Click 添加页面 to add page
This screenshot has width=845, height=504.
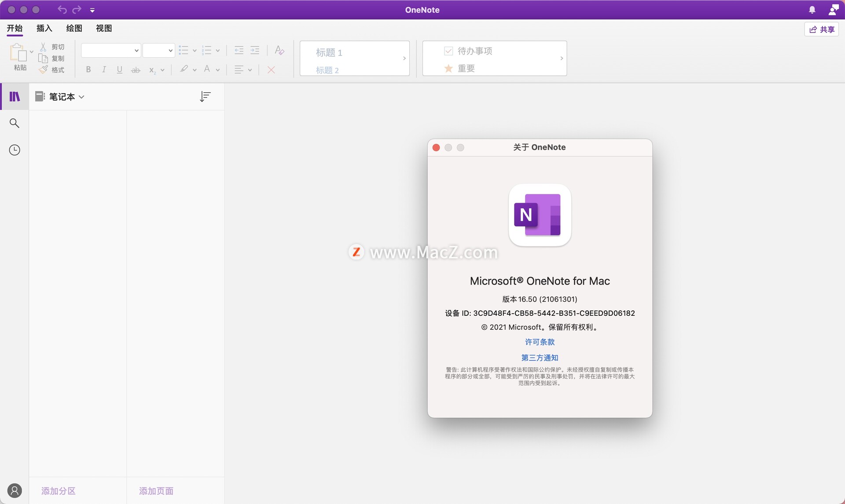coord(156,491)
